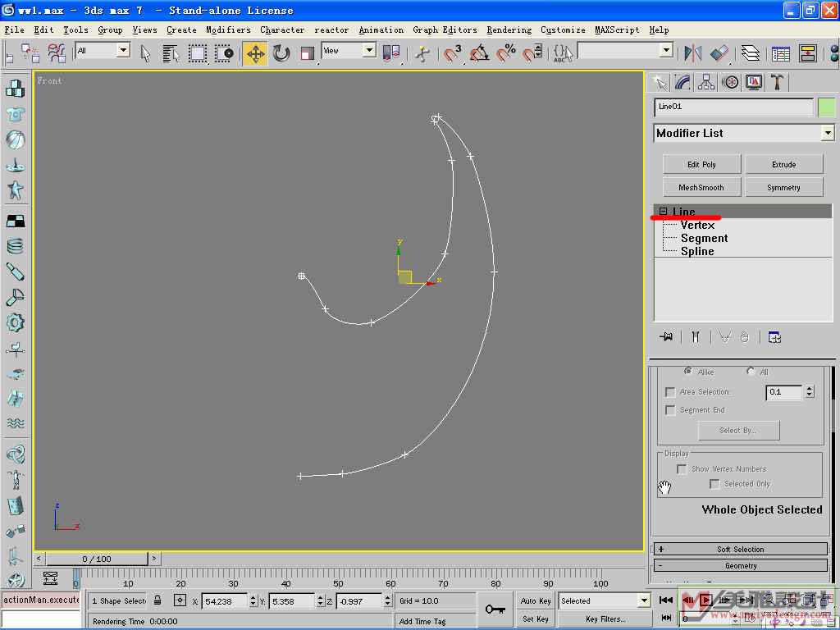Select the Move transform tool

(256, 53)
